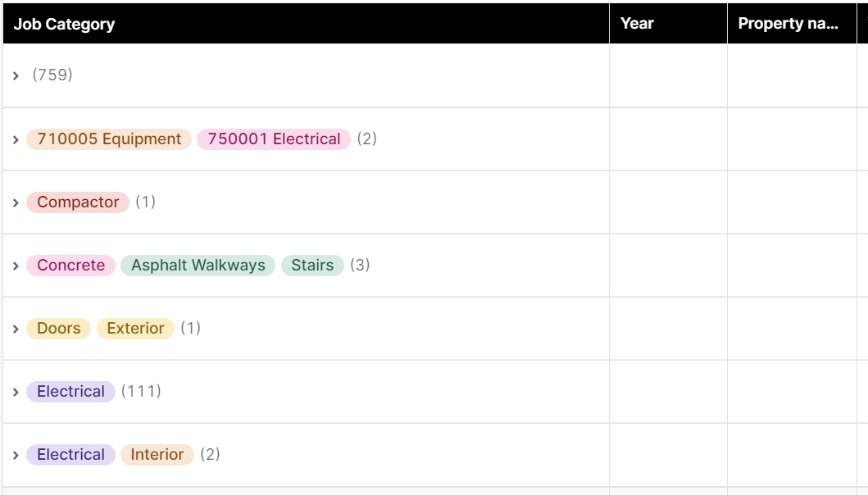
Task: Click the Concrete pink tag
Action: [x=70, y=266]
